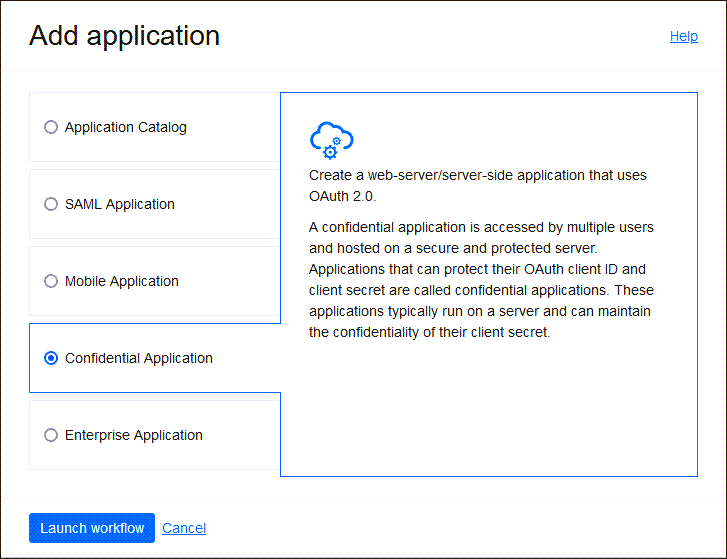This screenshot has width=727, height=559.
Task: Click the "Add application" dialog heading
Action: pyautogui.click(x=124, y=36)
